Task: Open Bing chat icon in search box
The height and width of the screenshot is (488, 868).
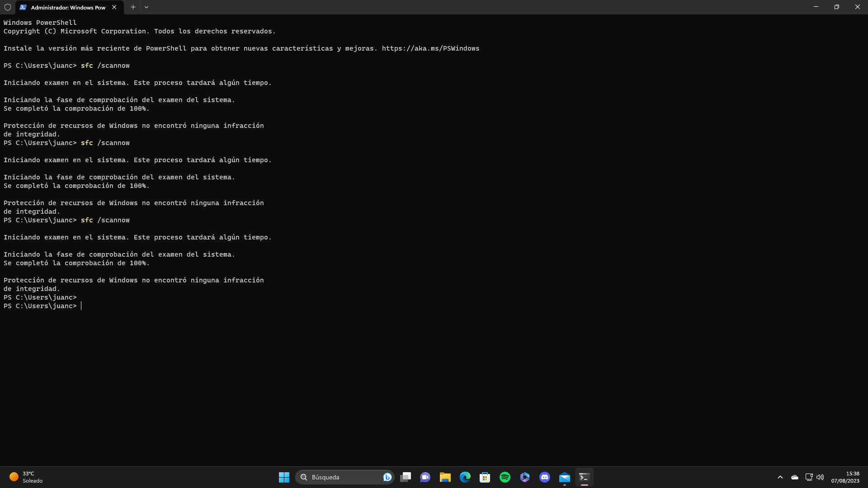Action: tap(387, 477)
